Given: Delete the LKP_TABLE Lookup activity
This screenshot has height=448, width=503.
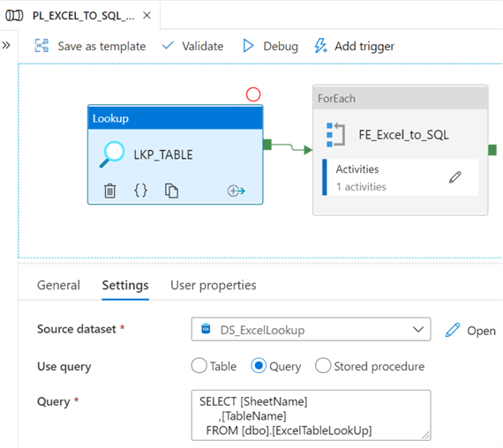Looking at the screenshot, I should [109, 190].
